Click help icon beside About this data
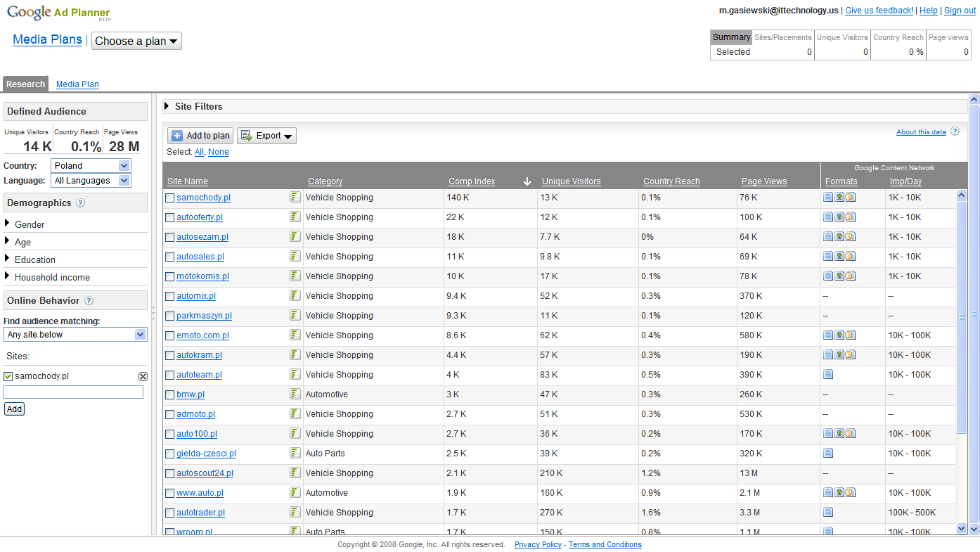The height and width of the screenshot is (552, 980). [955, 131]
